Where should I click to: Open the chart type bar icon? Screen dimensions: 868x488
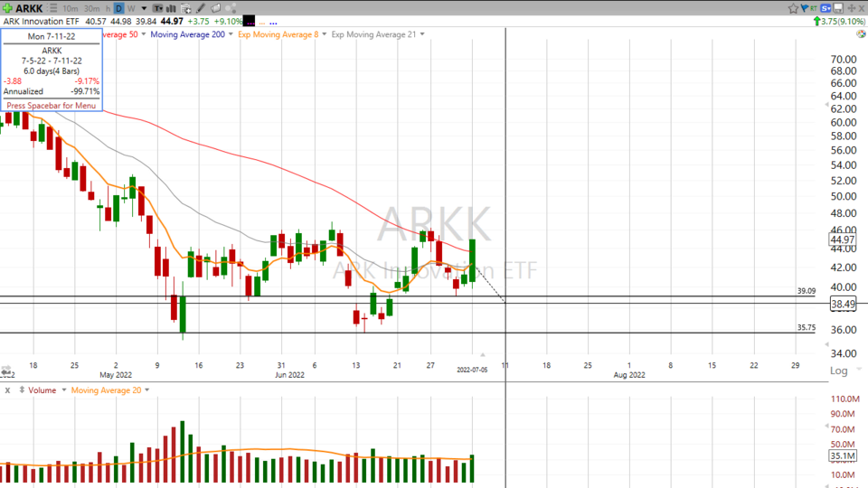point(171,8)
